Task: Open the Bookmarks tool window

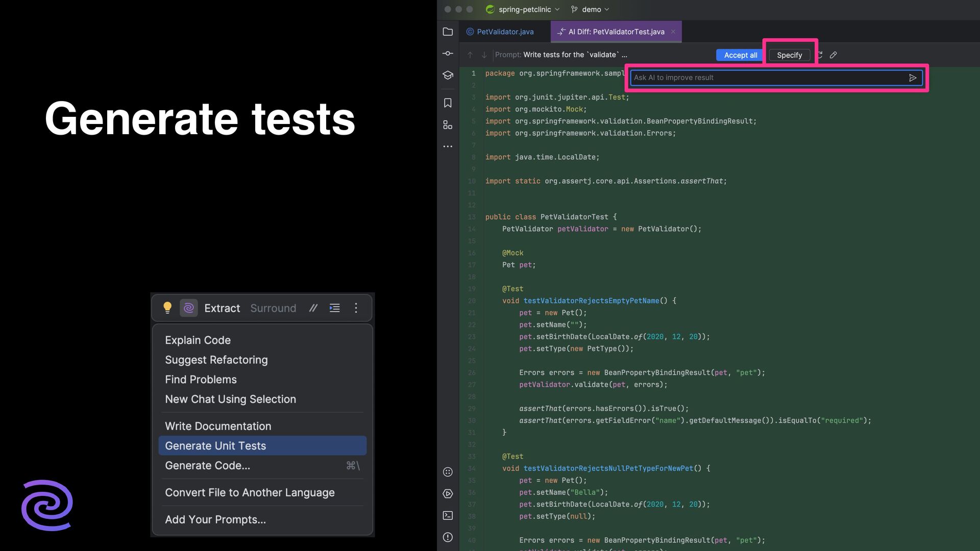Action: pos(448,103)
